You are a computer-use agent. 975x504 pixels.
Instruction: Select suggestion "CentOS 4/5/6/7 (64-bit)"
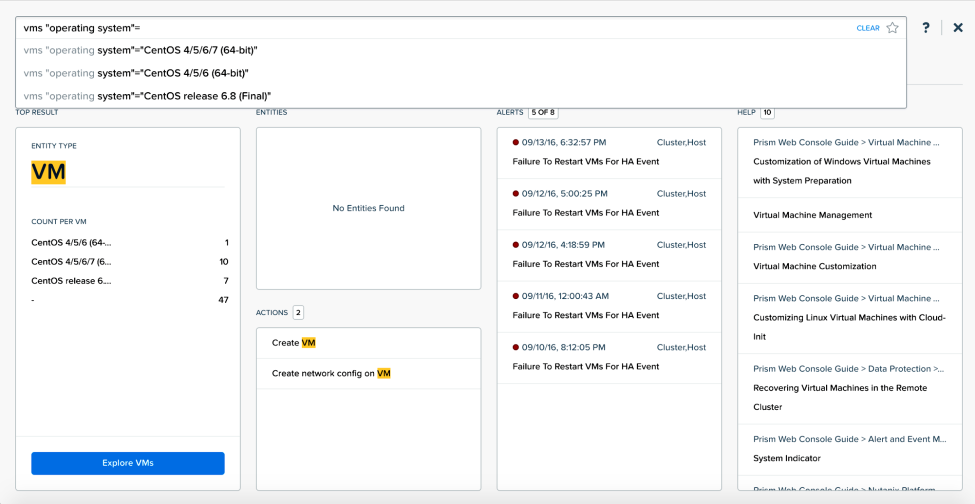click(461, 50)
